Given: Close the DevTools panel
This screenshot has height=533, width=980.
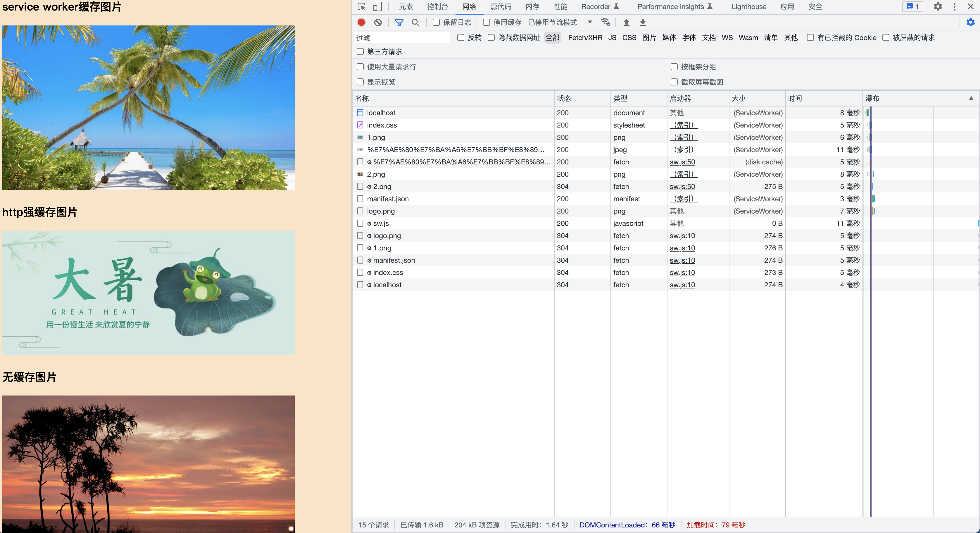Looking at the screenshot, I should 970,7.
